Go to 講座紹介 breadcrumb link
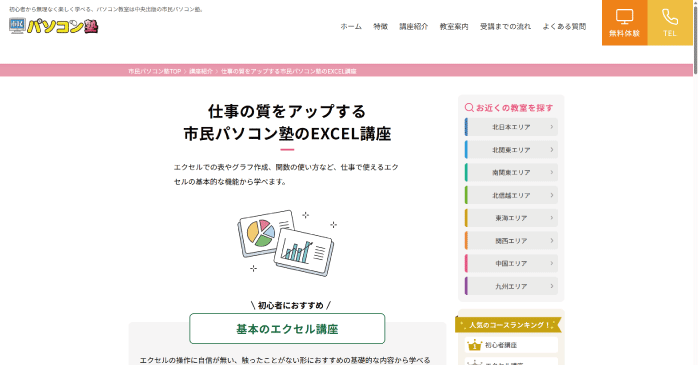The width and height of the screenshot is (698, 365). 201,71
